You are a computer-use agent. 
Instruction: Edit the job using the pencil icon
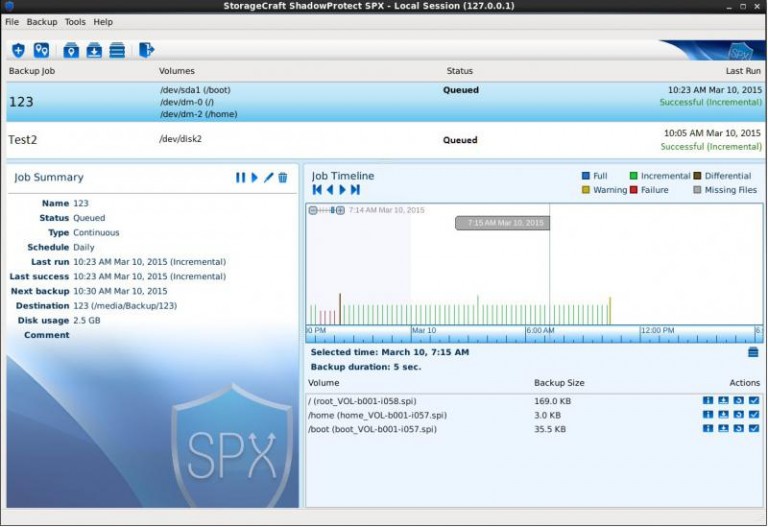[268, 177]
